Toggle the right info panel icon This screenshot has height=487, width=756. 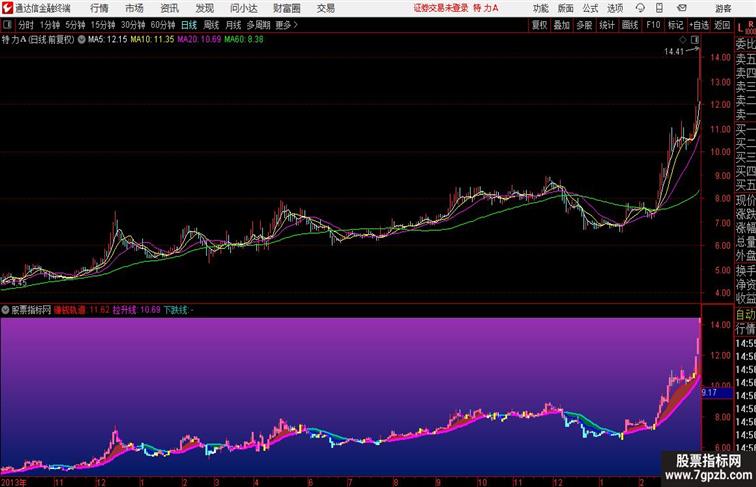click(695, 40)
